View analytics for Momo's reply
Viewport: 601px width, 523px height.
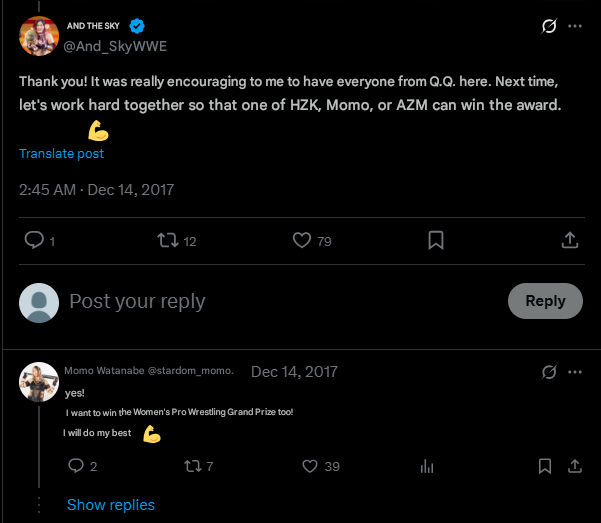click(427, 466)
